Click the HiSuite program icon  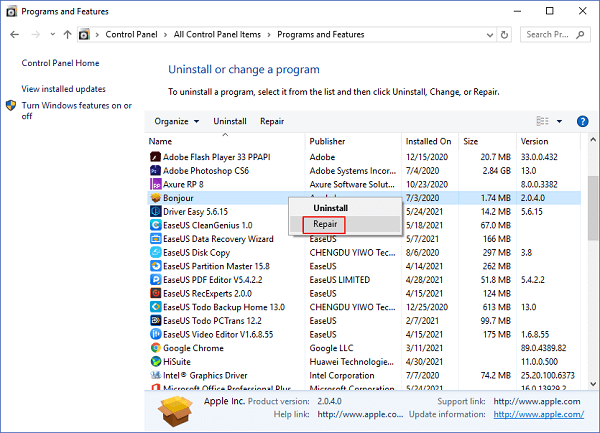click(155, 361)
